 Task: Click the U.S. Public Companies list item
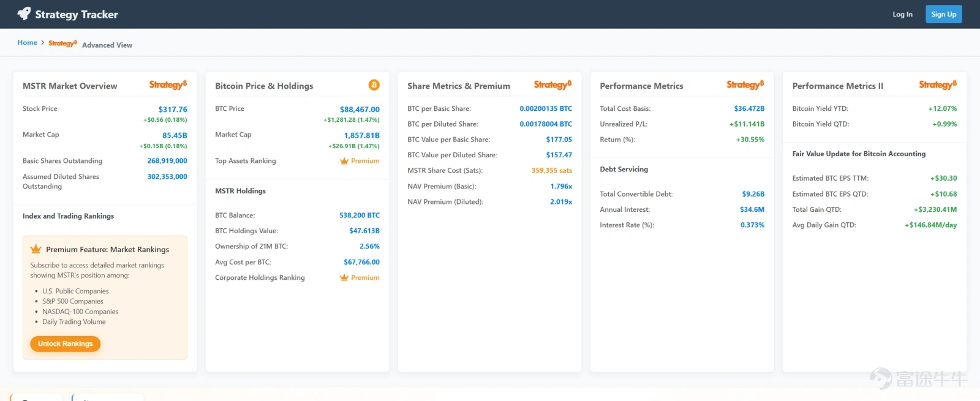point(75,291)
